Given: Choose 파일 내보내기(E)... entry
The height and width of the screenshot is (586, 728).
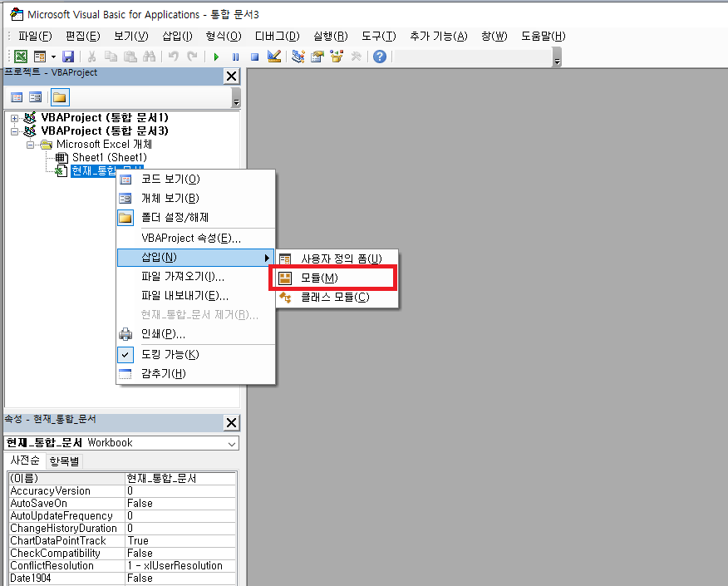Looking at the screenshot, I should 196,296.
